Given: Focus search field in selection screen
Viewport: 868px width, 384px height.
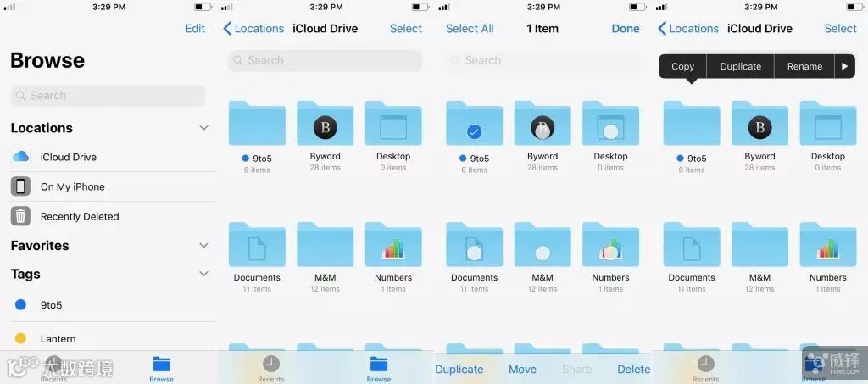Looking at the screenshot, I should coord(542,60).
